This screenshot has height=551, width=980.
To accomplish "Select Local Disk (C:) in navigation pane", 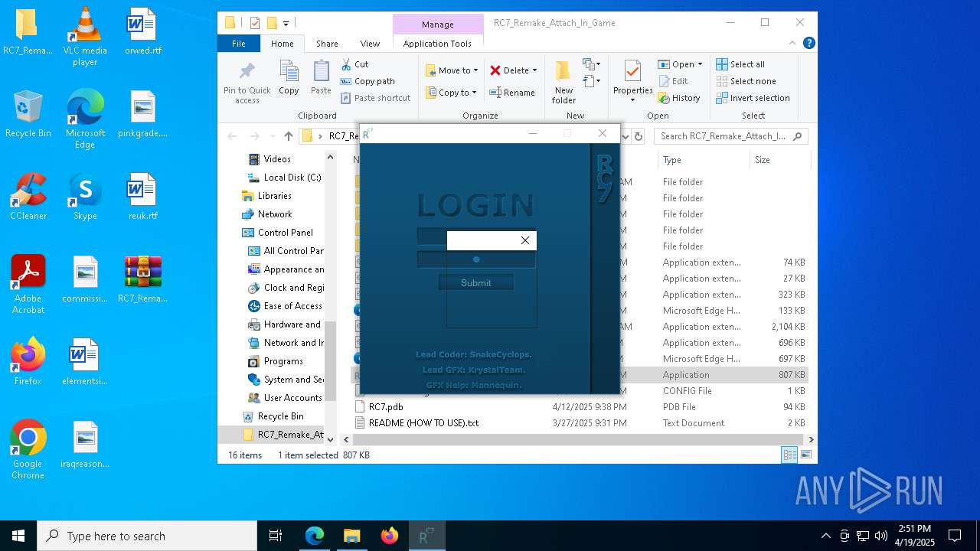I will coord(283,177).
